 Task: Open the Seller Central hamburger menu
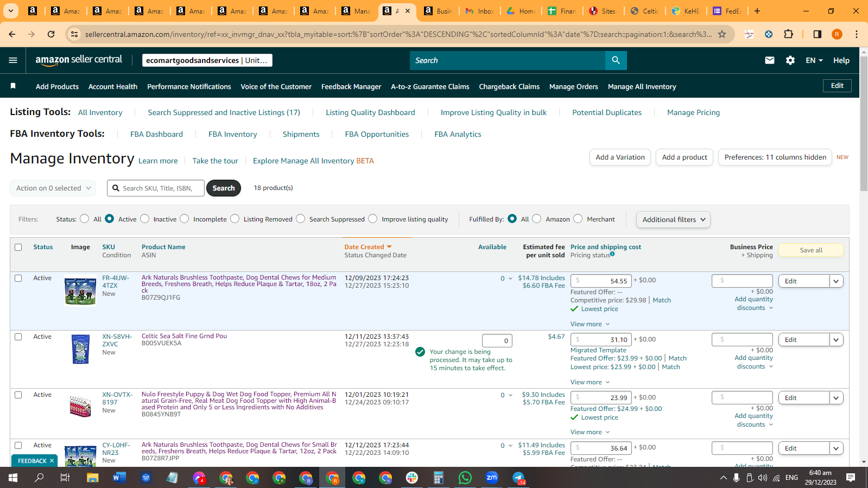13,60
